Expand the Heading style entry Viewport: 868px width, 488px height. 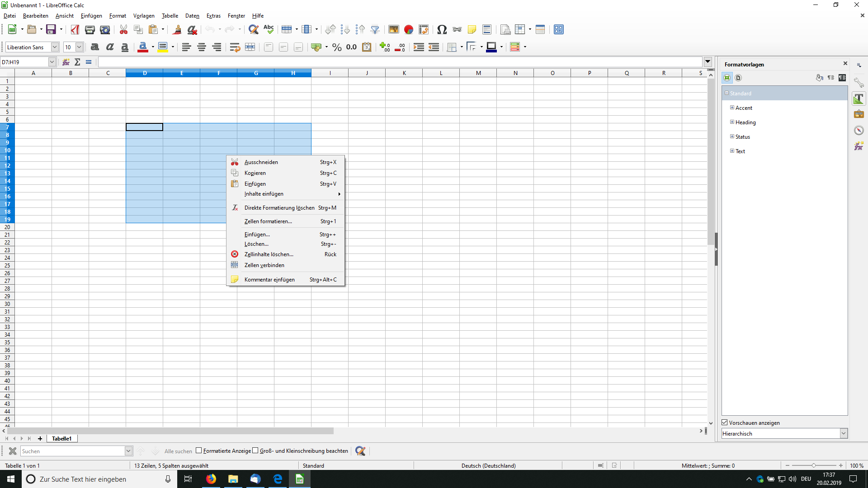click(732, 122)
